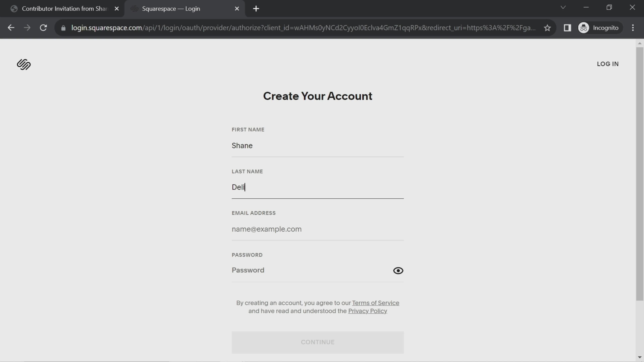This screenshot has width=644, height=362.
Task: Click the scrollbar up arrow
Action: (x=639, y=43)
